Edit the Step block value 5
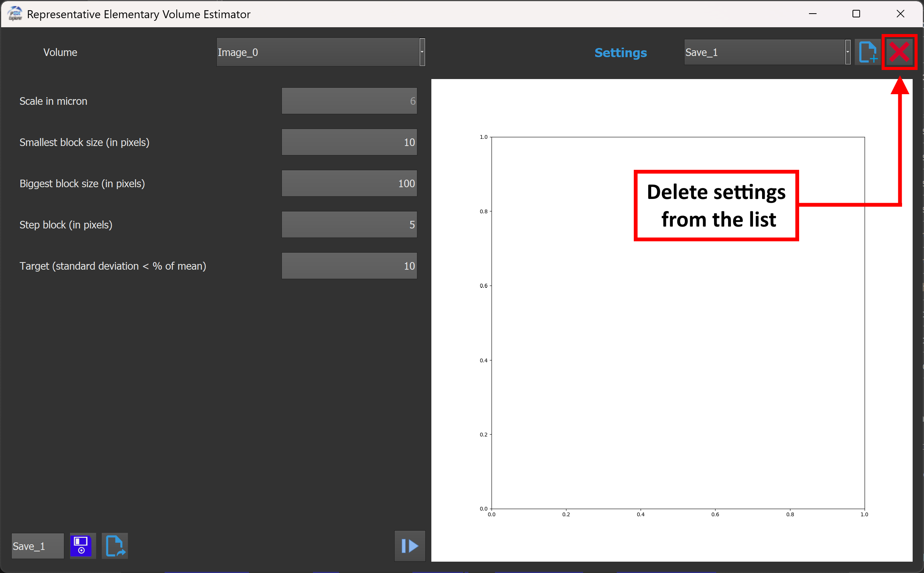The height and width of the screenshot is (573, 924). coord(348,224)
